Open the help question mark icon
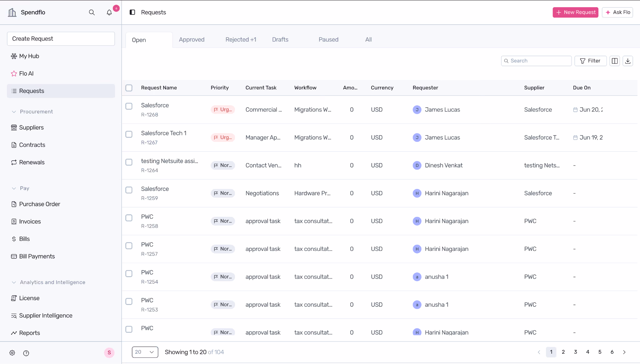This screenshot has width=640, height=364. [x=26, y=353]
